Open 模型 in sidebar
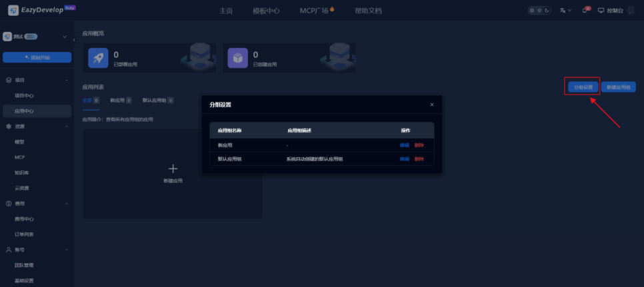The image size is (644, 287). point(19,142)
